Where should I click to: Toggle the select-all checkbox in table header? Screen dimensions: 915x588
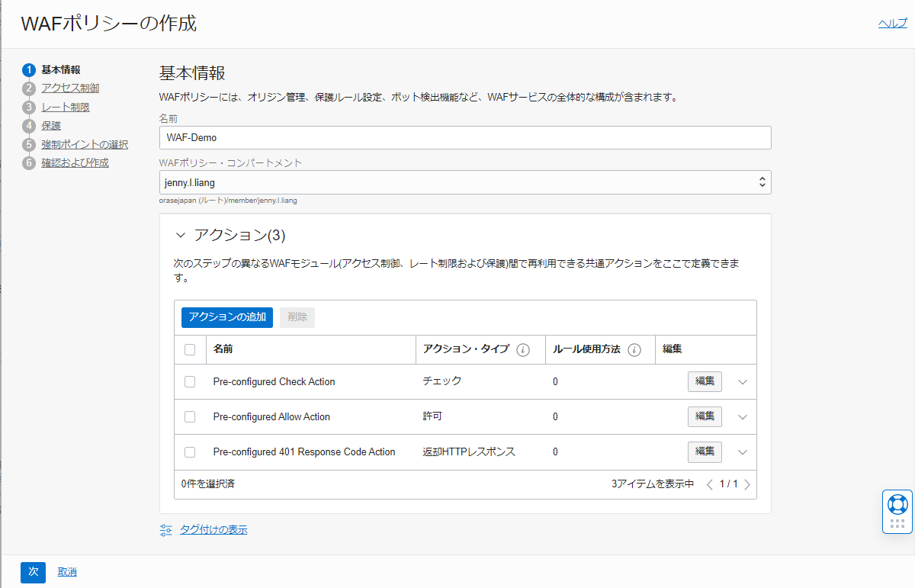[190, 350]
